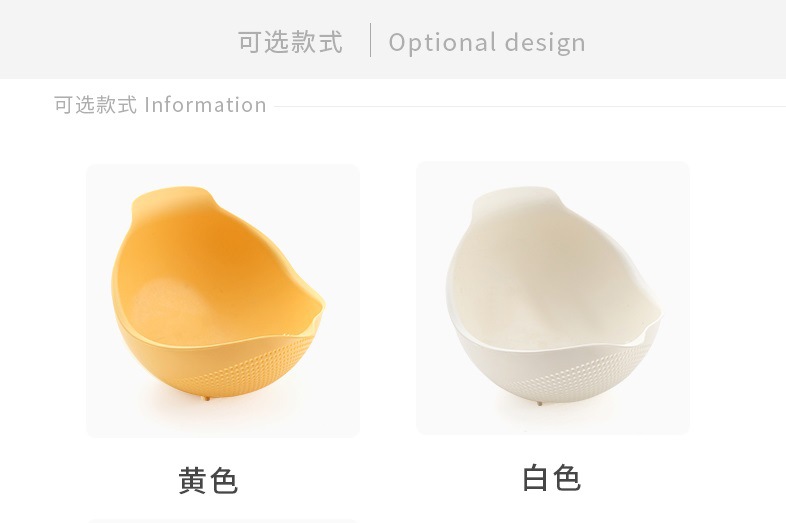Viewport: 786px width, 523px height.
Task: Click the orange interior of the yellow bowl
Action: click(211, 276)
